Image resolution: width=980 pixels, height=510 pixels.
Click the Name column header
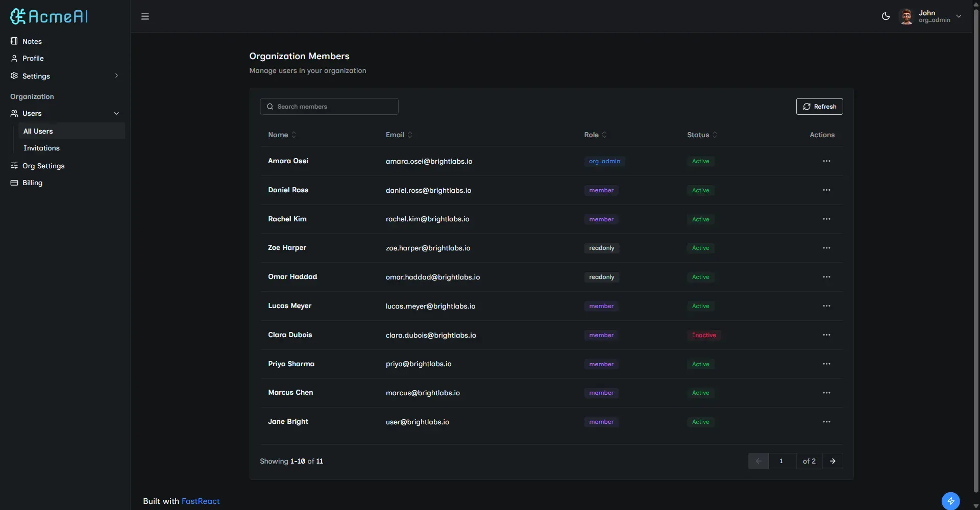point(278,135)
